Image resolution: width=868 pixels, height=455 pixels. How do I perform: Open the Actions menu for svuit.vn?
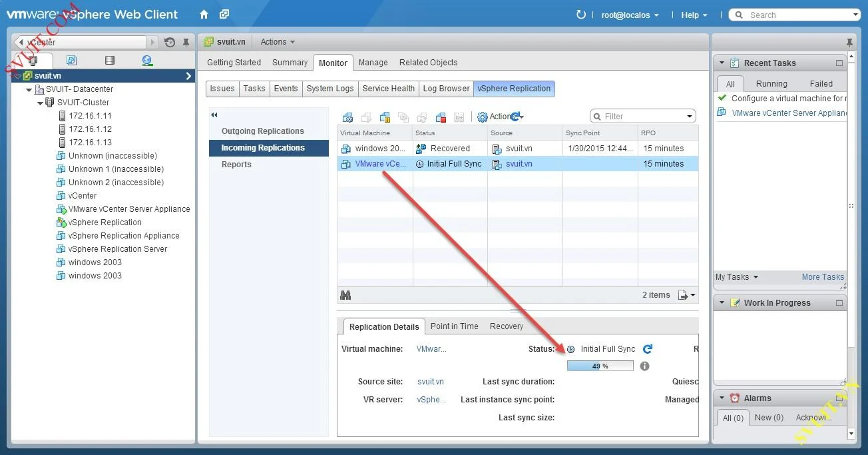pos(278,42)
